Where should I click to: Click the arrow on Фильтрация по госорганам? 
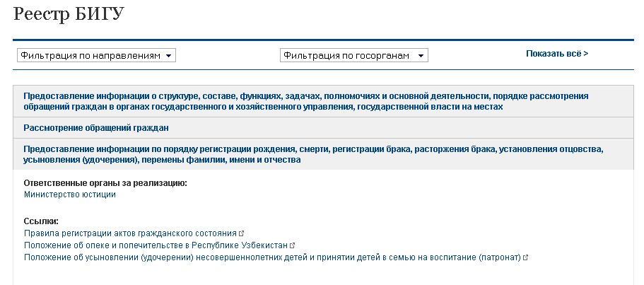pyautogui.click(x=420, y=56)
